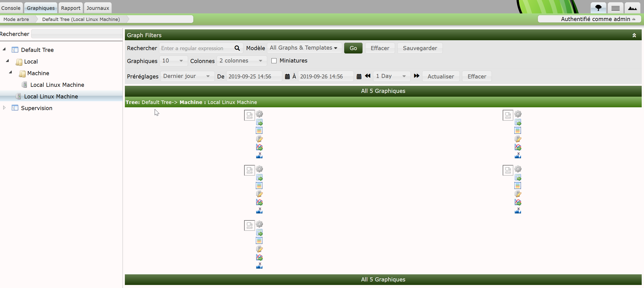Open the À end date calendar picker
Screen dimensions: 644x288
[x=359, y=76]
